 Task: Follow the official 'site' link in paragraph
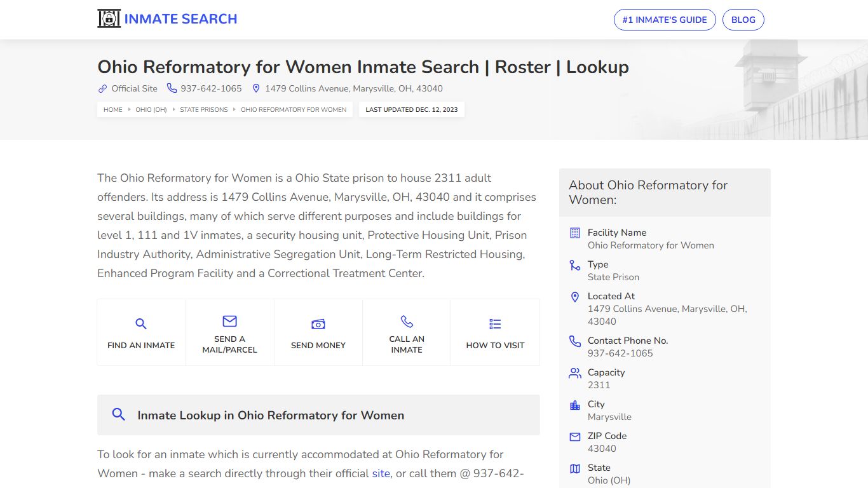point(381,473)
